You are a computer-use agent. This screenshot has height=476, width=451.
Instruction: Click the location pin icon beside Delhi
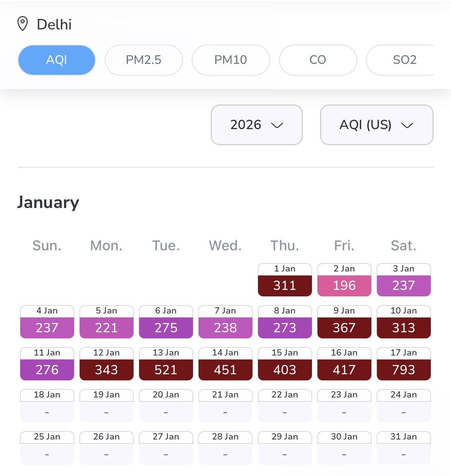(x=23, y=24)
